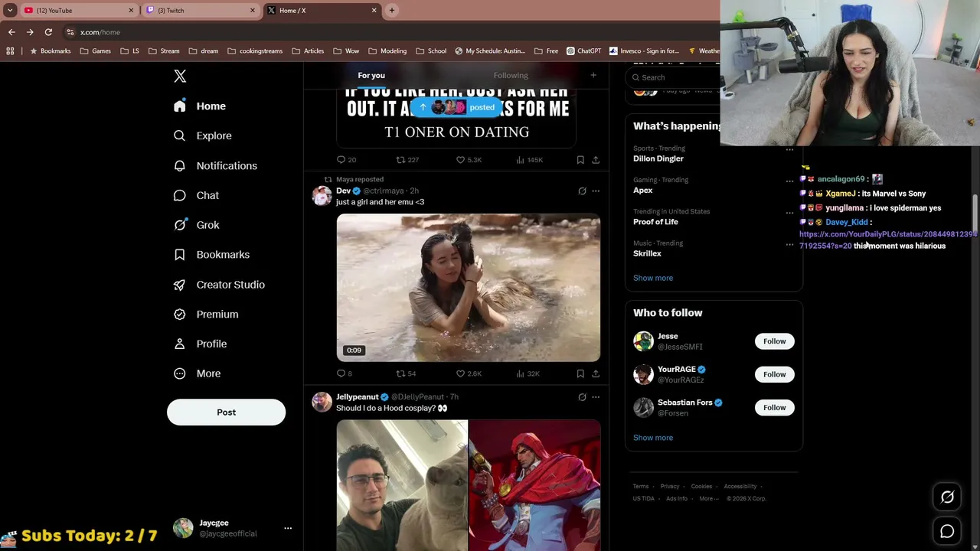
Task: Open the Privacy footer link
Action: pyautogui.click(x=670, y=487)
